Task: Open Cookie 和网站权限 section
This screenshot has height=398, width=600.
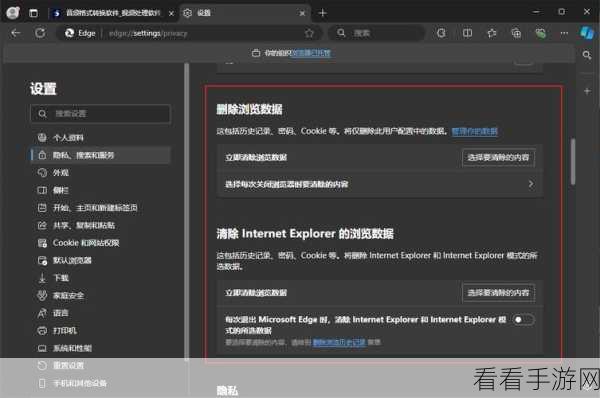Action: [100, 243]
